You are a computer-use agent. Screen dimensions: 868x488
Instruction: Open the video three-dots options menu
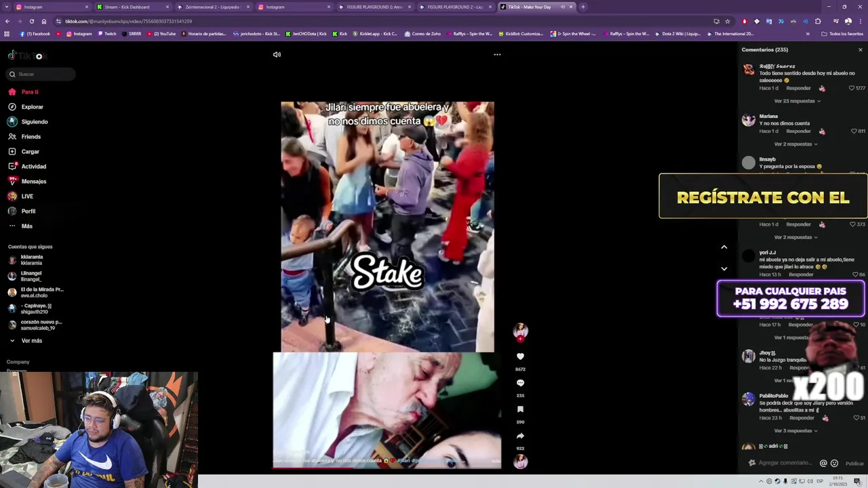click(497, 54)
